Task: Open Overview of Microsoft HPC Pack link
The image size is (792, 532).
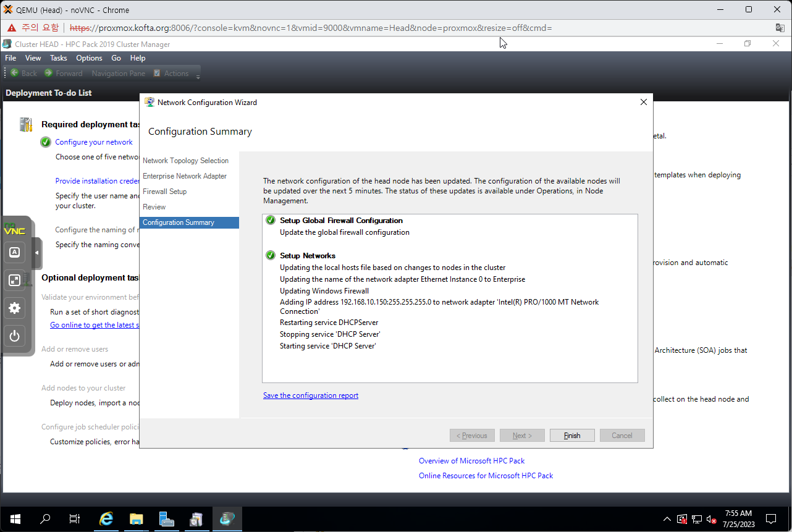Action: coord(471,461)
